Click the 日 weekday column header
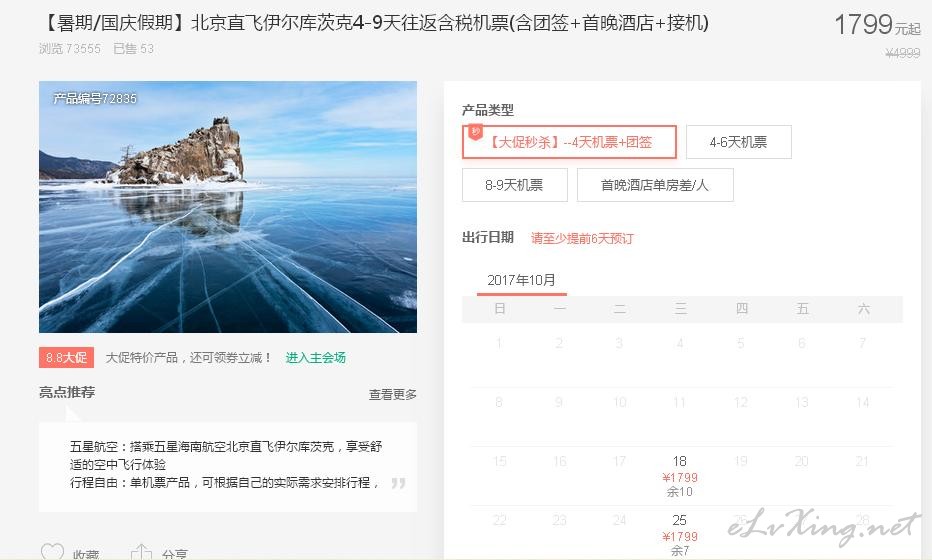 coord(500,309)
